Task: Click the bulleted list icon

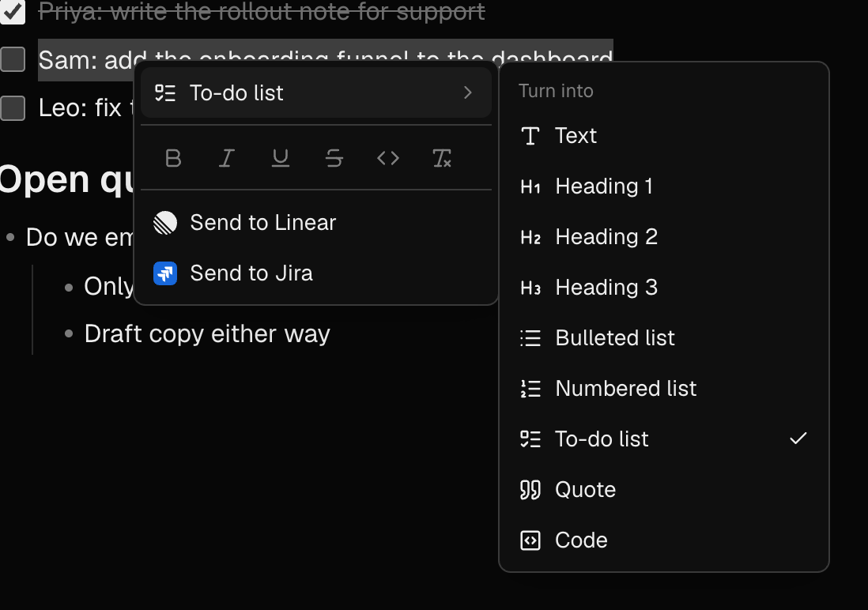Action: 530,338
